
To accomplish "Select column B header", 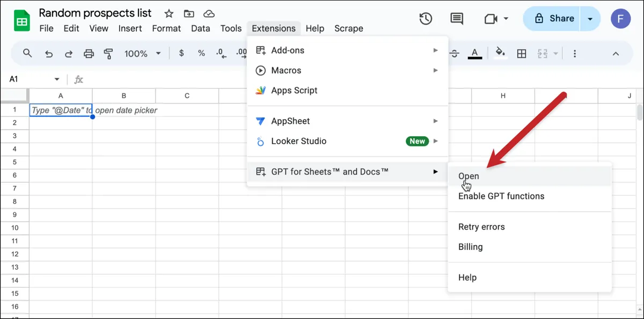I will coord(124,96).
